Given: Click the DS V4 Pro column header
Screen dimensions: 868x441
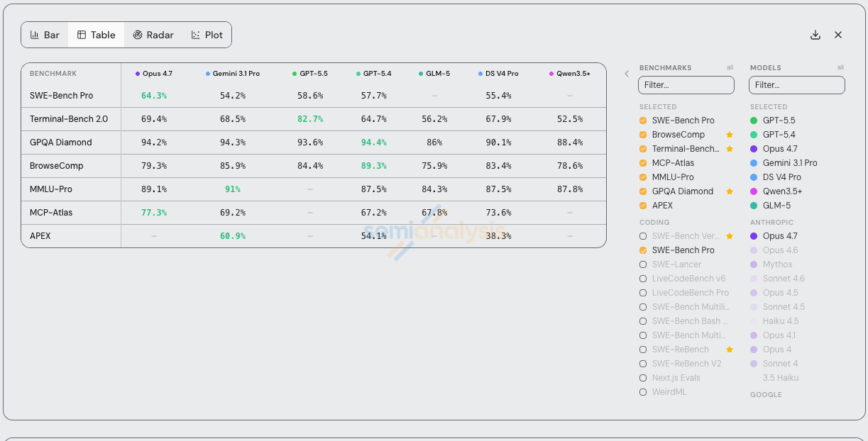Looking at the screenshot, I should click(498, 74).
